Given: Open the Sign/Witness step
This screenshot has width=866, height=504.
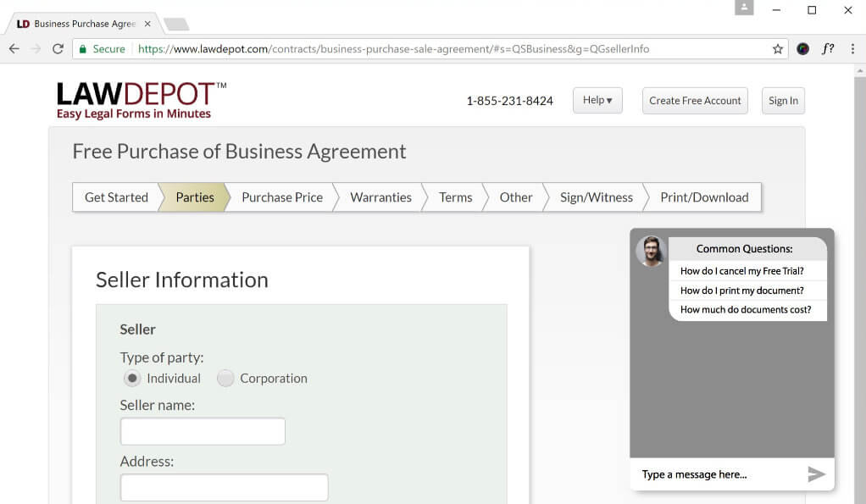Looking at the screenshot, I should coord(596,197).
